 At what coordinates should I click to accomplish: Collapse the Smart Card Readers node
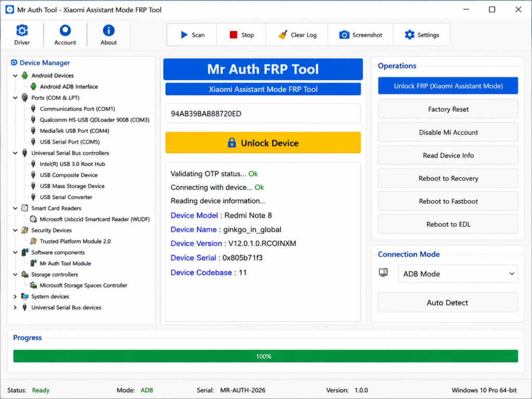[15, 208]
